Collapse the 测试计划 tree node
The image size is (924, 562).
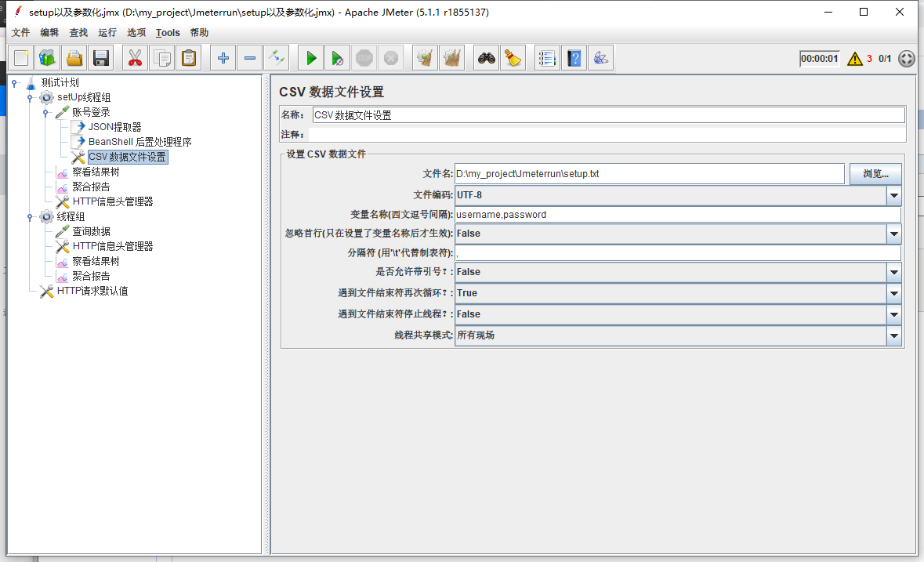15,84
